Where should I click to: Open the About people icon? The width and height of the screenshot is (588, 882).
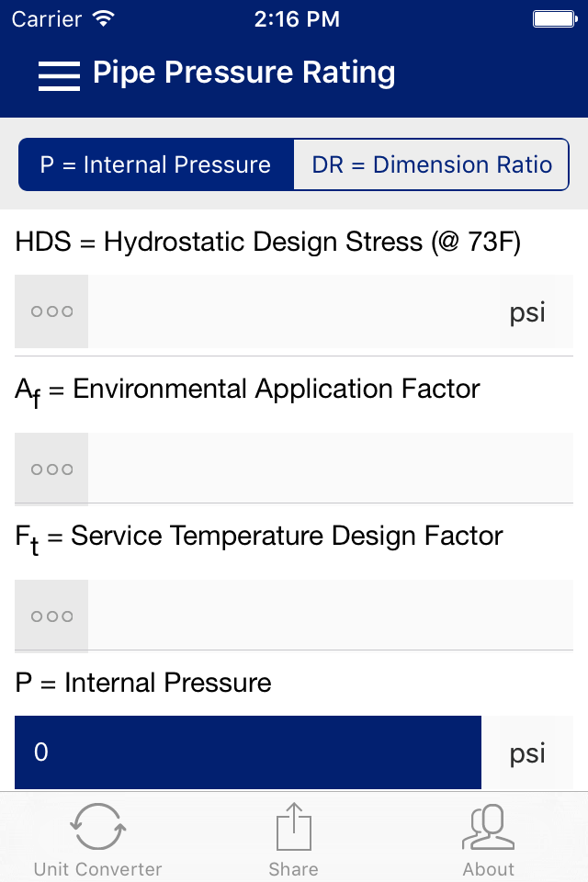point(489,826)
